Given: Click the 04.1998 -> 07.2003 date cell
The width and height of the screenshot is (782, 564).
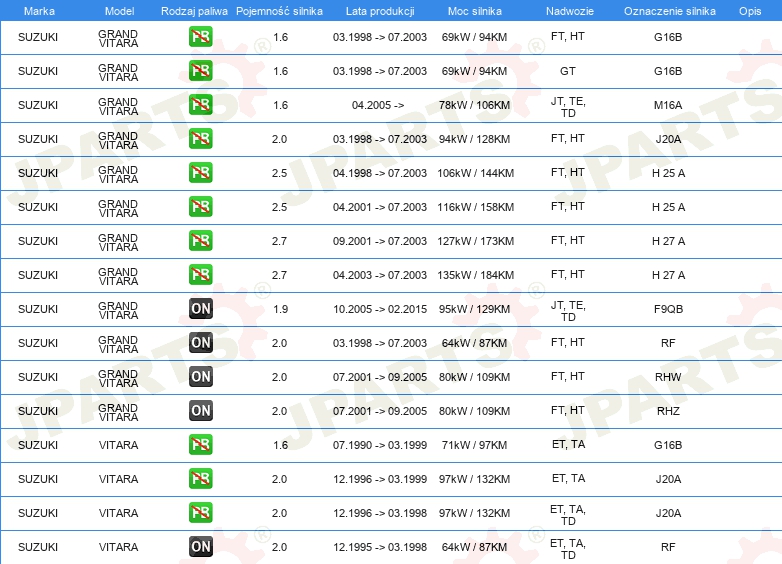Looking at the screenshot, I should coord(380,173).
